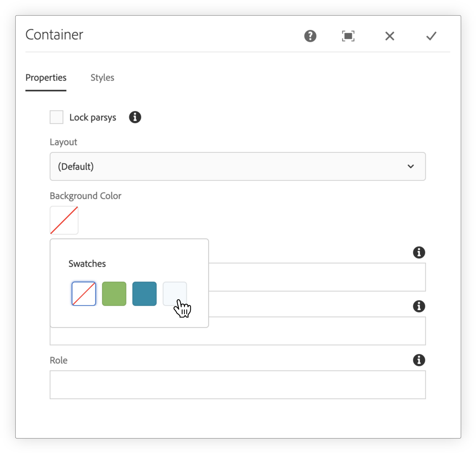Select the Properties tab
This screenshot has width=476, height=453.
click(46, 78)
